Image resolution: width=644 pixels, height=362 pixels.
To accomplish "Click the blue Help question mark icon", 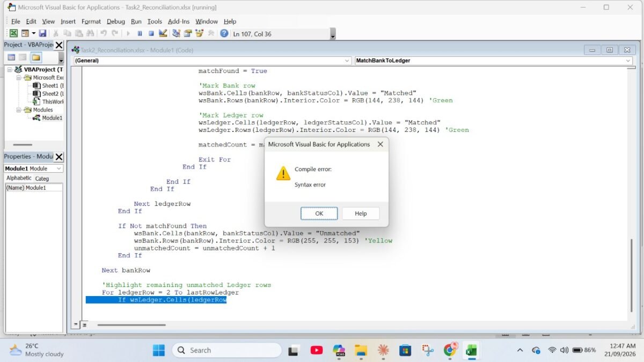I will [x=224, y=33].
